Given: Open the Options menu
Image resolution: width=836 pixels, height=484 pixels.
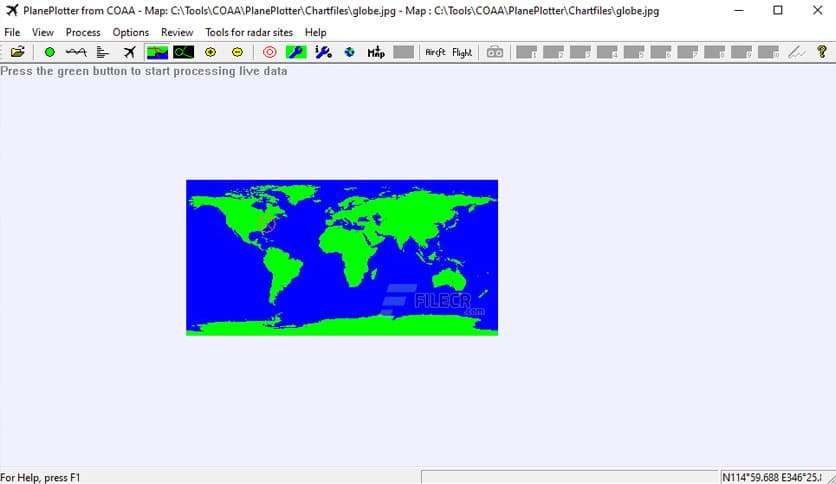Looking at the screenshot, I should pyautogui.click(x=131, y=33).
